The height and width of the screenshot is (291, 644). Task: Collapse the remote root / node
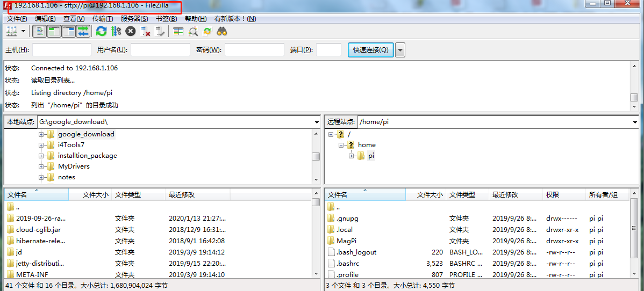[x=331, y=134]
